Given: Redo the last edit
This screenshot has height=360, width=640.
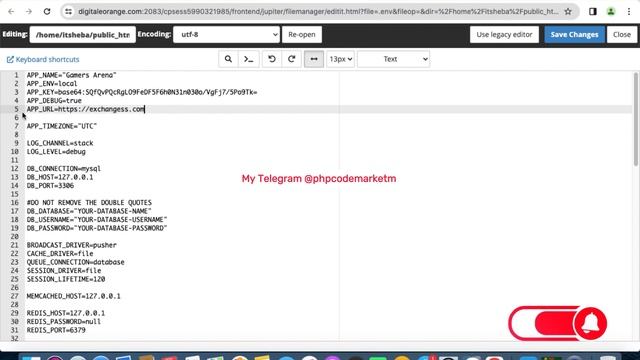Looking at the screenshot, I should pos(291,59).
